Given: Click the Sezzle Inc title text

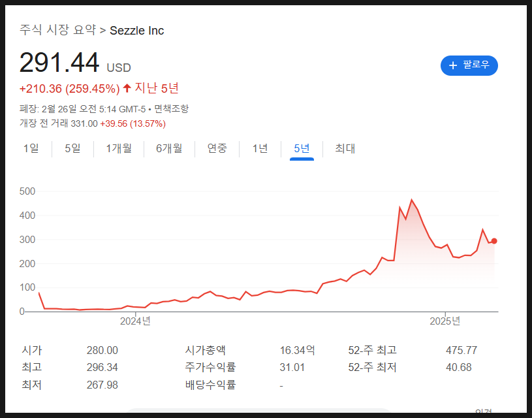Looking at the screenshot, I should [136, 31].
